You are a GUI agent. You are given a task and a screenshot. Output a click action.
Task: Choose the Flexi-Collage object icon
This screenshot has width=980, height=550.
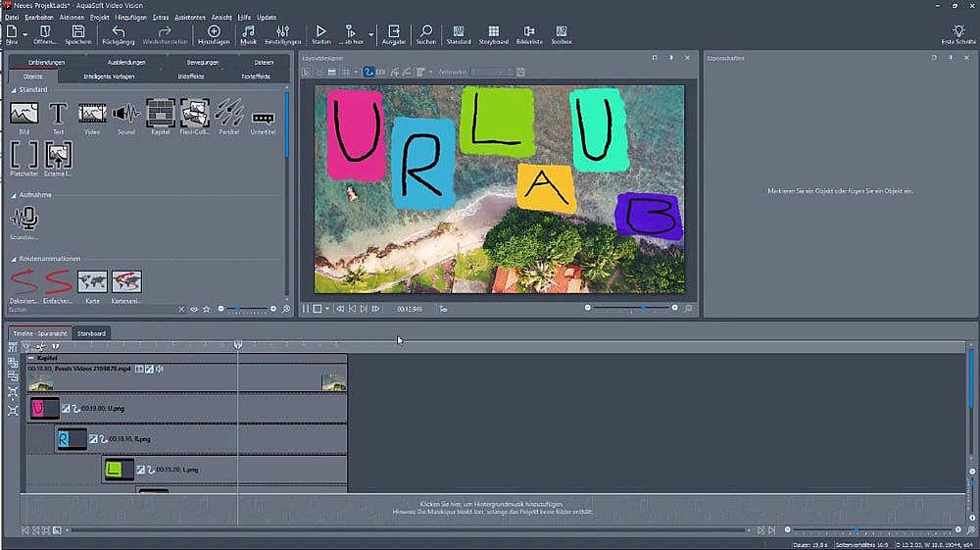(195, 114)
